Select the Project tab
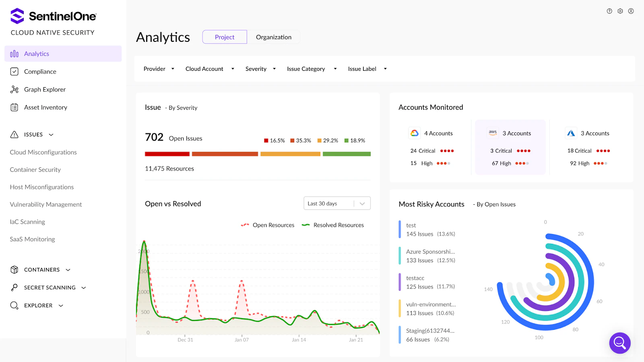This screenshot has height=362, width=644. pos(225,37)
